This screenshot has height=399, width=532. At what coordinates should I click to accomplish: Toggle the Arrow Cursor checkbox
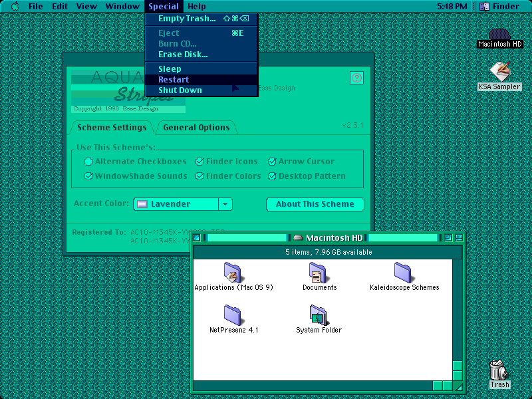[301, 162]
